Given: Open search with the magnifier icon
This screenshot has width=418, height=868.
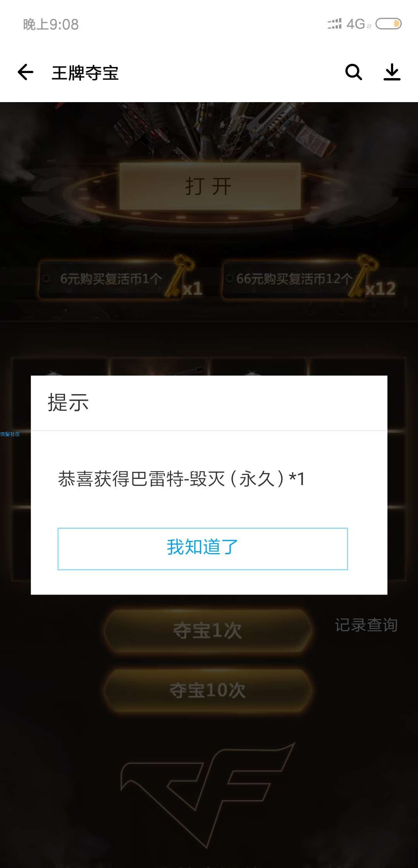Looking at the screenshot, I should (353, 72).
